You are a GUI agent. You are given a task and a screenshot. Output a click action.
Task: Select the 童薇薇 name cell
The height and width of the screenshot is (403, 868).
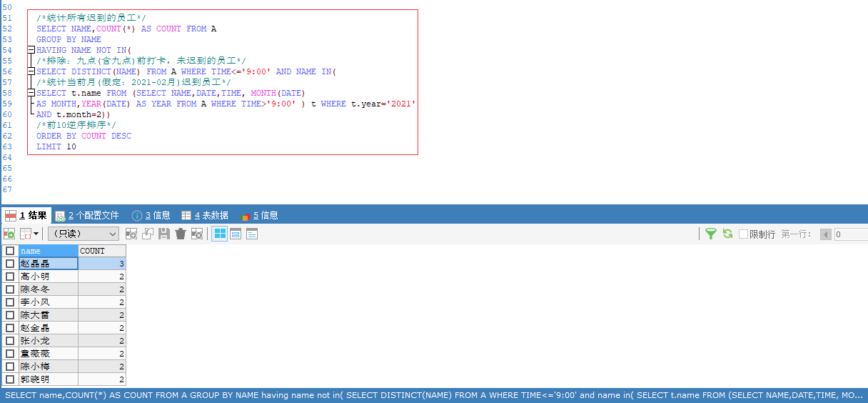pyautogui.click(x=48, y=354)
